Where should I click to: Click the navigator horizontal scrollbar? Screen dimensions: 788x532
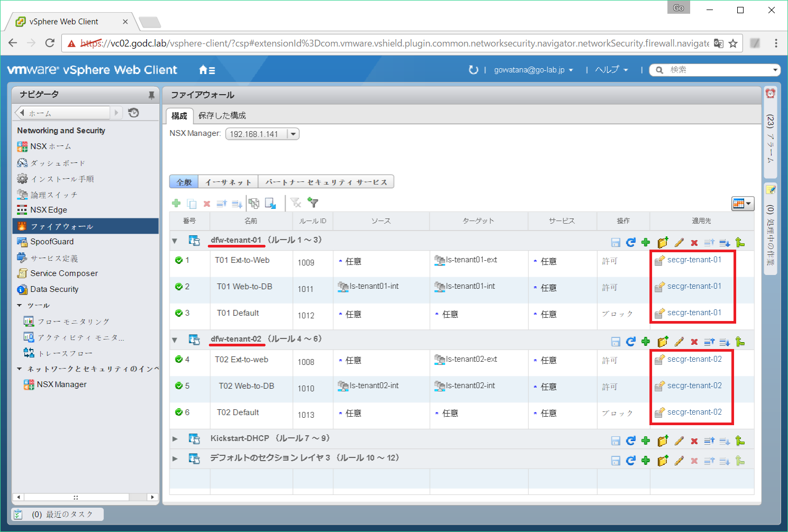click(85, 497)
